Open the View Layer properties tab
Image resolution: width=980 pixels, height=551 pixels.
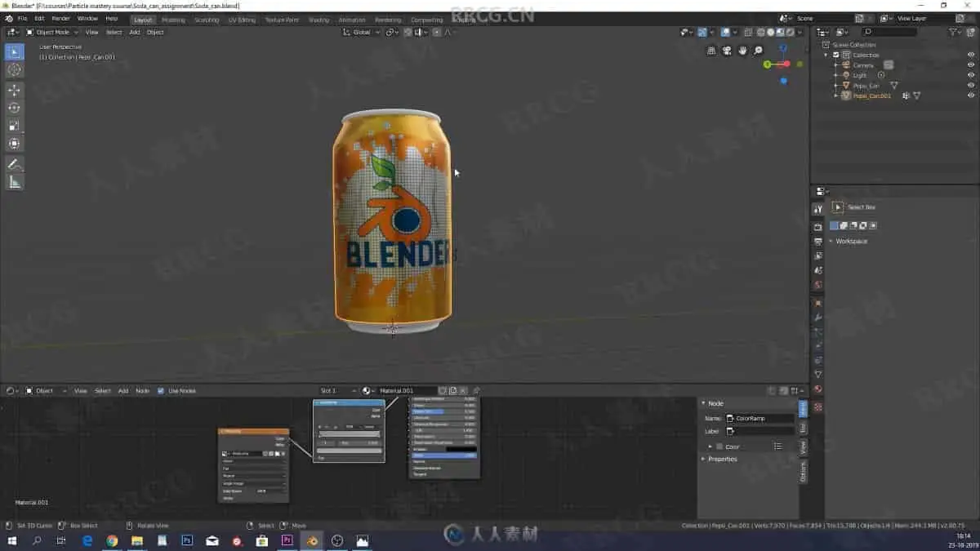(817, 256)
